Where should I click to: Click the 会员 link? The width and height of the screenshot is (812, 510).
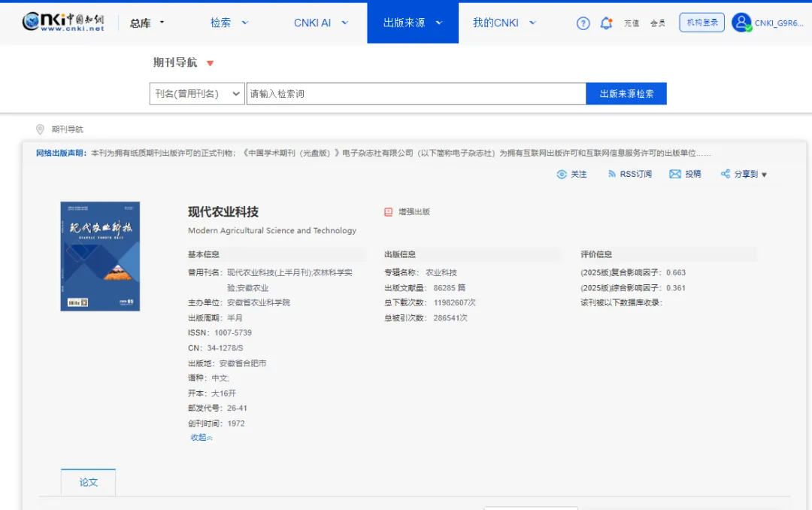658,23
